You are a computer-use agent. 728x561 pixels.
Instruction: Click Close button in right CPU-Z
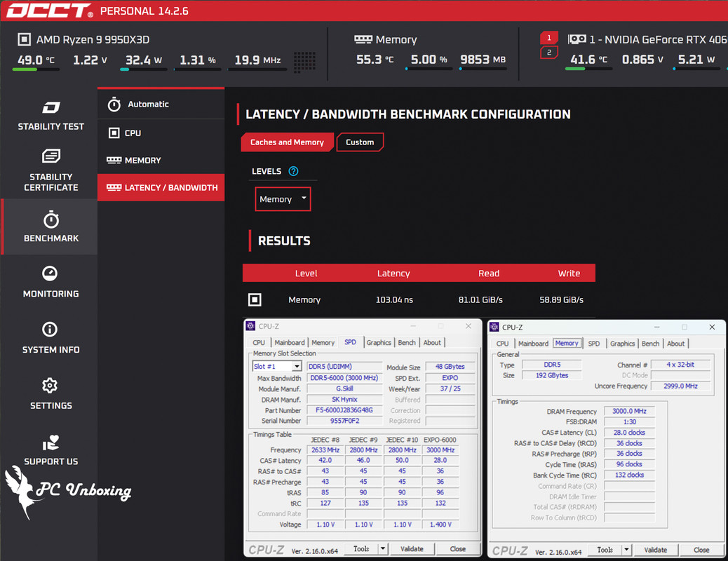[701, 549]
